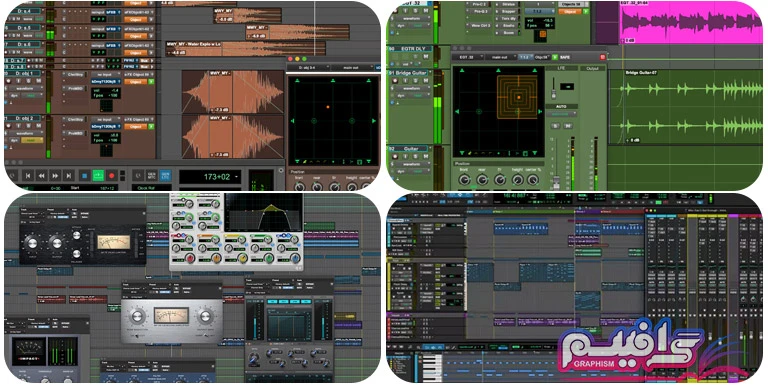Open Stratus send slot

[x=508, y=4]
